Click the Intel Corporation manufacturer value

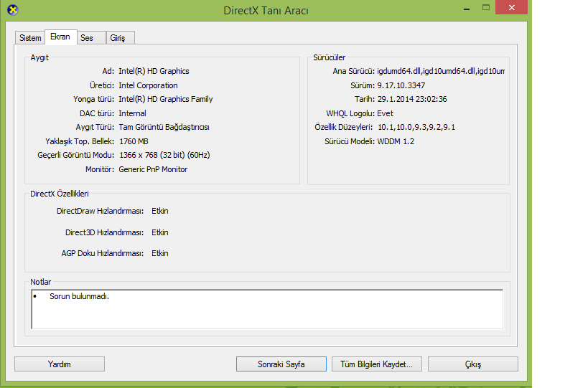148,85
